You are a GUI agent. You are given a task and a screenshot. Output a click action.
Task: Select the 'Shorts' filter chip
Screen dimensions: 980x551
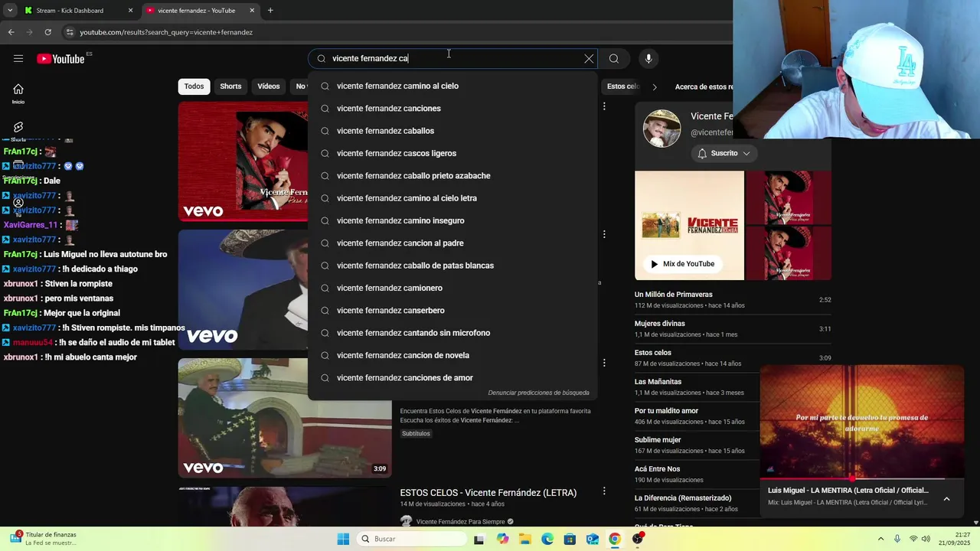230,86
